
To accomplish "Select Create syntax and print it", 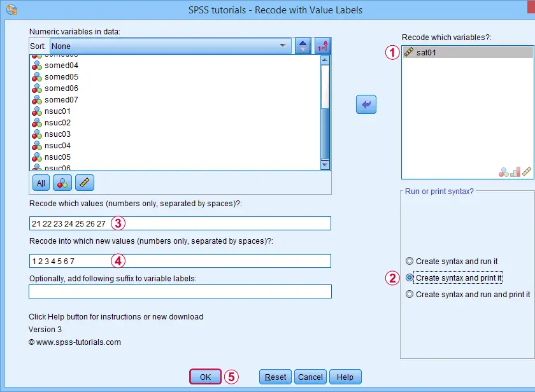I will 453,278.
